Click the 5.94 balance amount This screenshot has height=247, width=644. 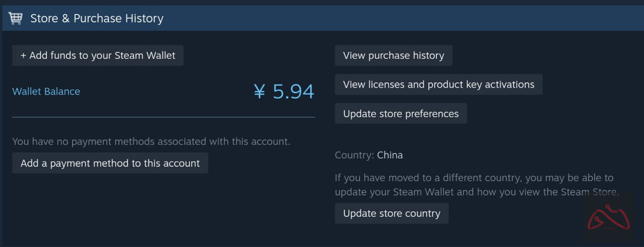[293, 92]
